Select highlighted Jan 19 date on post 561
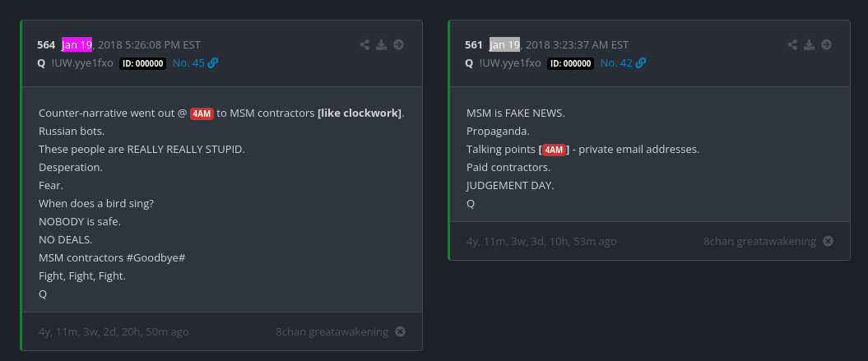868x361 pixels. [505, 44]
